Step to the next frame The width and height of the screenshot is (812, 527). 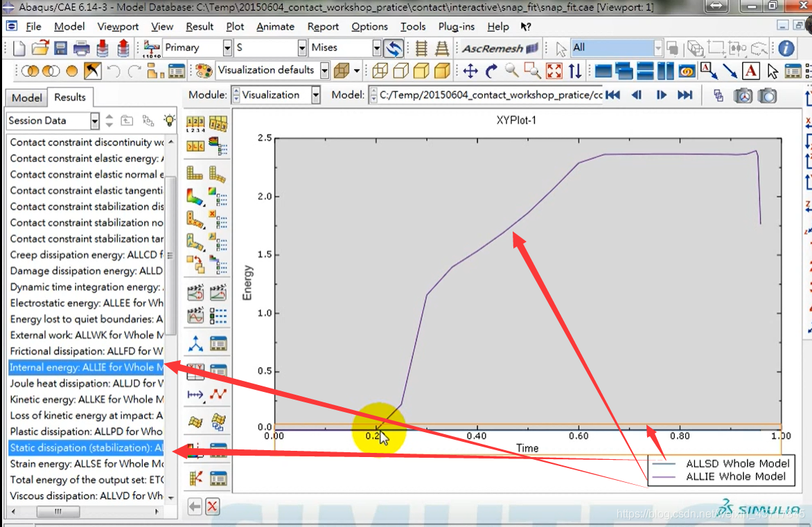[661, 96]
